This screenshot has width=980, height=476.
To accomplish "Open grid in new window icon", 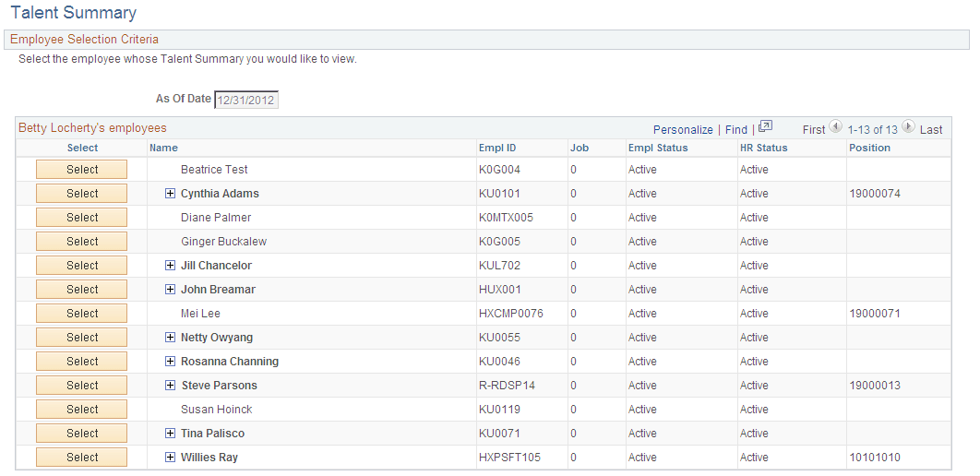I will [766, 126].
